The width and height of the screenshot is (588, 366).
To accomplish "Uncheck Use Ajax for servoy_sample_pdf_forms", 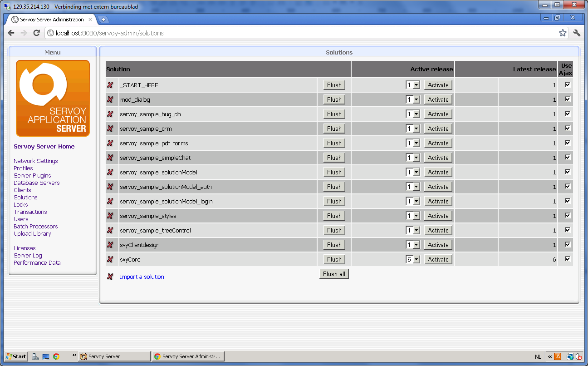I will click(568, 143).
